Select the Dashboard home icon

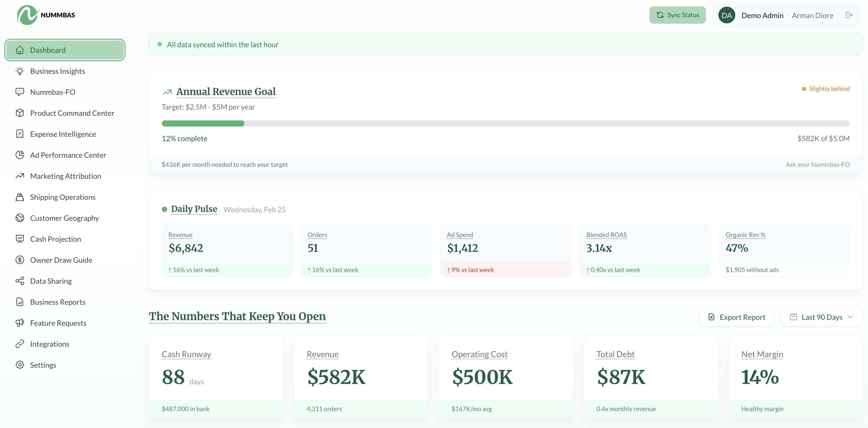coord(20,50)
